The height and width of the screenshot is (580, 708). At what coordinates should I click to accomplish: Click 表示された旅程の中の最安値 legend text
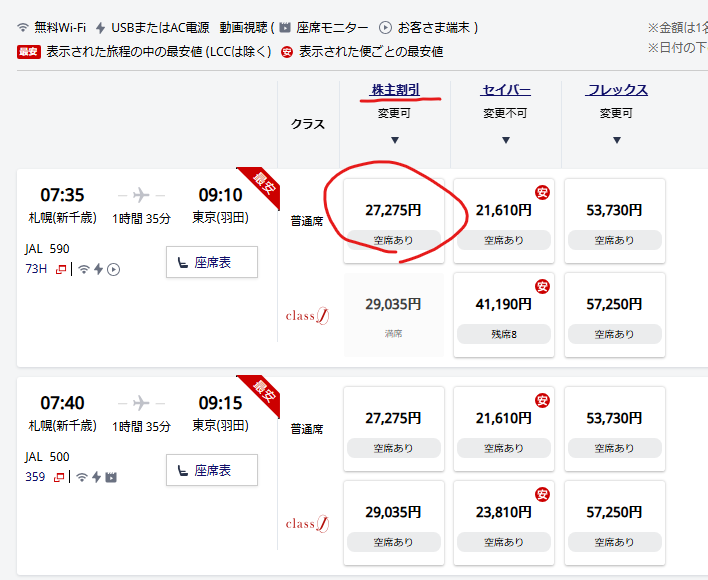point(158,52)
